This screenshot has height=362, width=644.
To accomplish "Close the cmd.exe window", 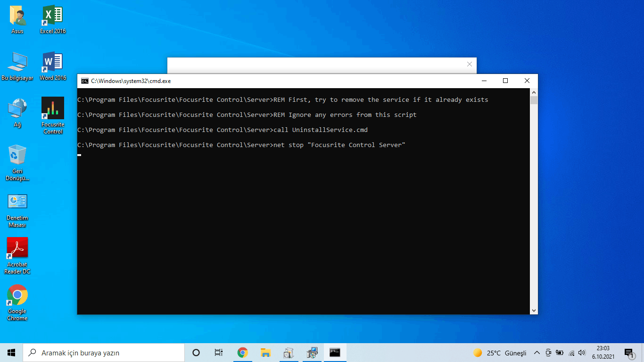I will (x=527, y=81).
